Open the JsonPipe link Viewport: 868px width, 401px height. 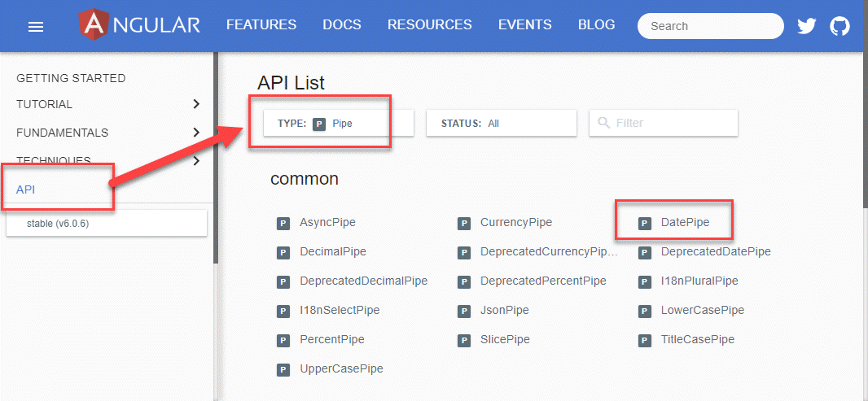point(504,310)
